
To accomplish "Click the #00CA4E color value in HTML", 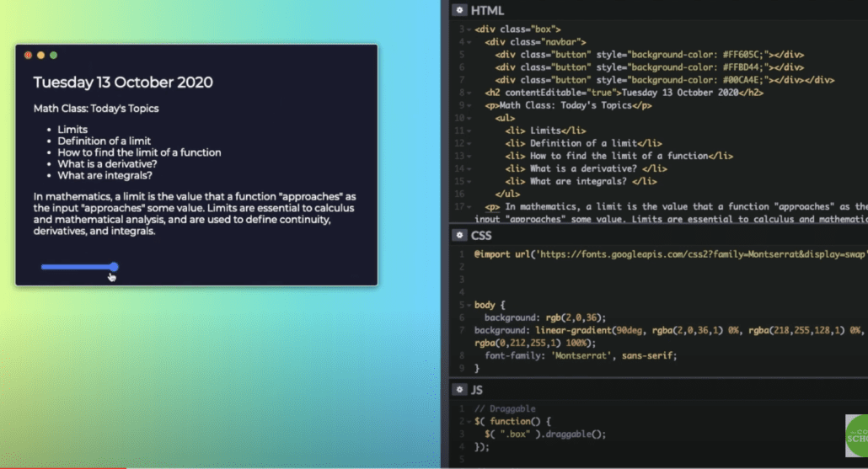I will tap(743, 80).
